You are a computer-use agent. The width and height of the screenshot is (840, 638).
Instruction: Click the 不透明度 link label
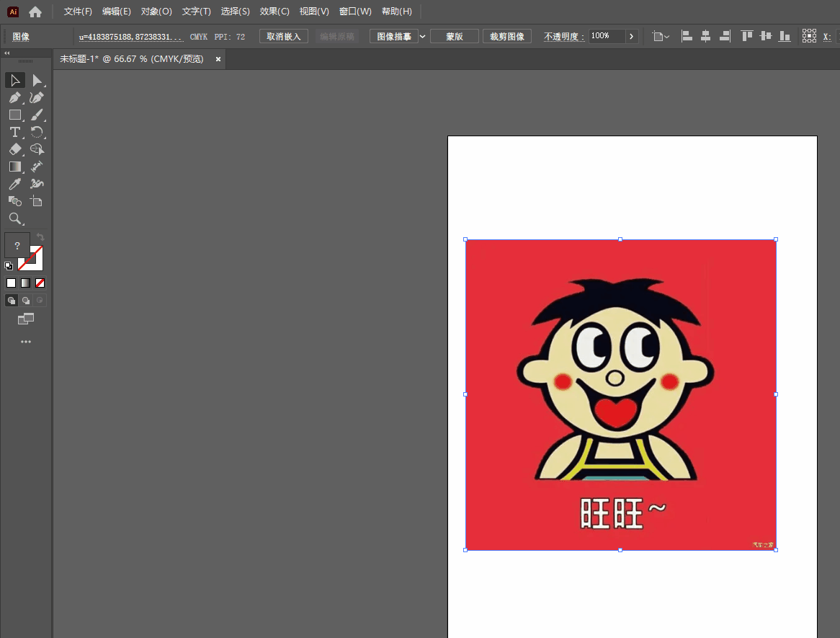tap(563, 37)
